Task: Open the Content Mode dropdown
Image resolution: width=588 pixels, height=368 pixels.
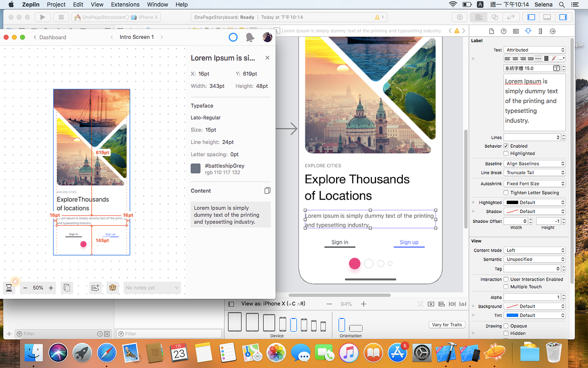Action: 535,250
